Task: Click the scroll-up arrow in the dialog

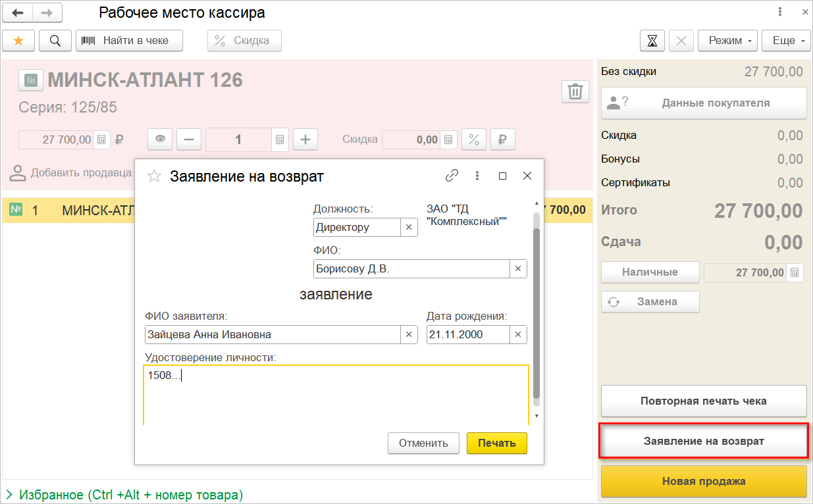Action: click(537, 203)
